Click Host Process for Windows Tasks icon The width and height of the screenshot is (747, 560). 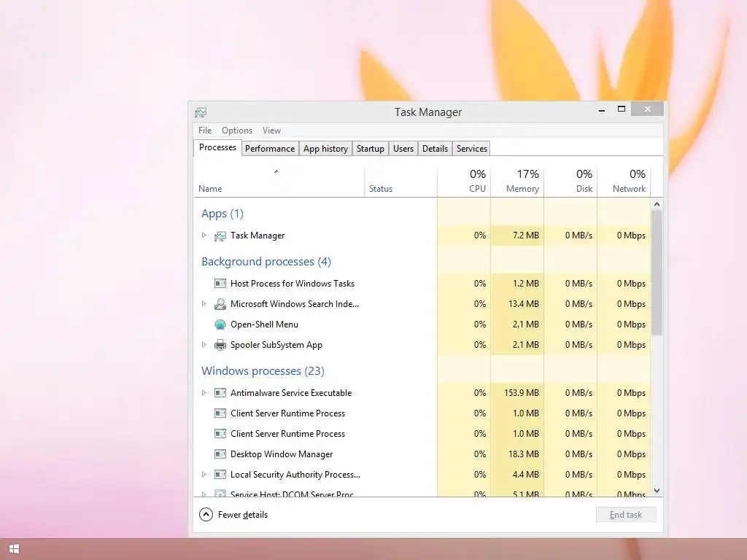[x=220, y=284]
